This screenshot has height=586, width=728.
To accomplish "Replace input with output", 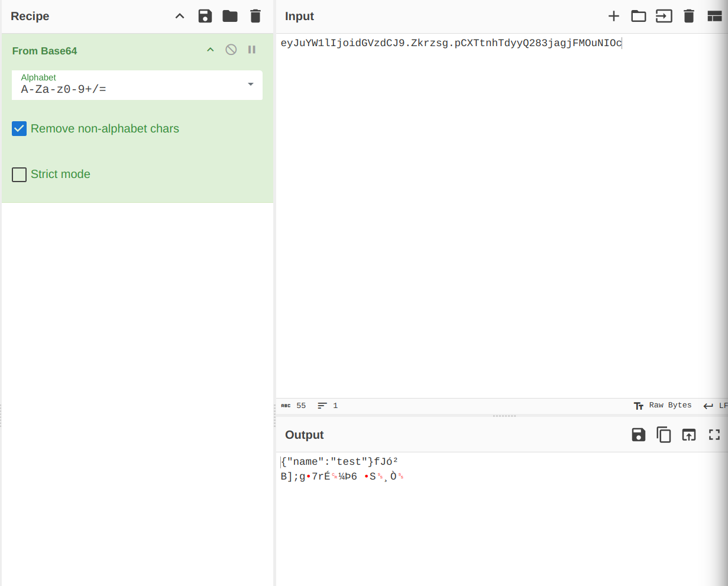I will [x=689, y=435].
